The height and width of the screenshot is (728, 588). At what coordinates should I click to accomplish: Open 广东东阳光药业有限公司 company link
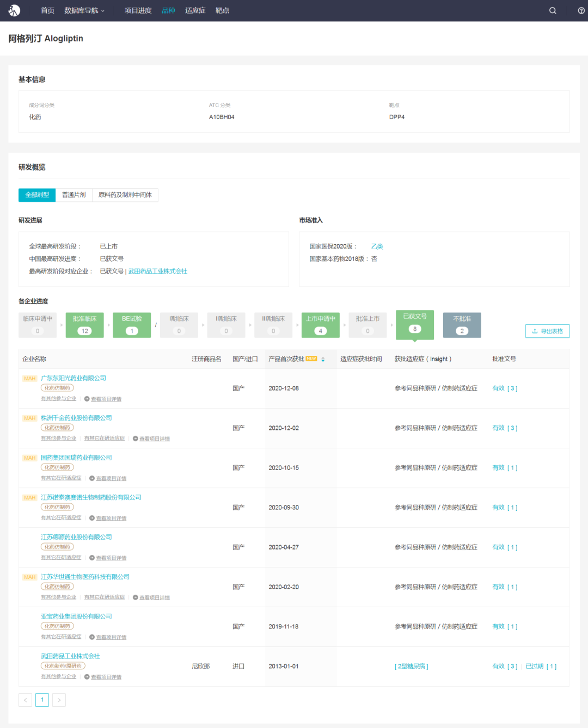73,378
